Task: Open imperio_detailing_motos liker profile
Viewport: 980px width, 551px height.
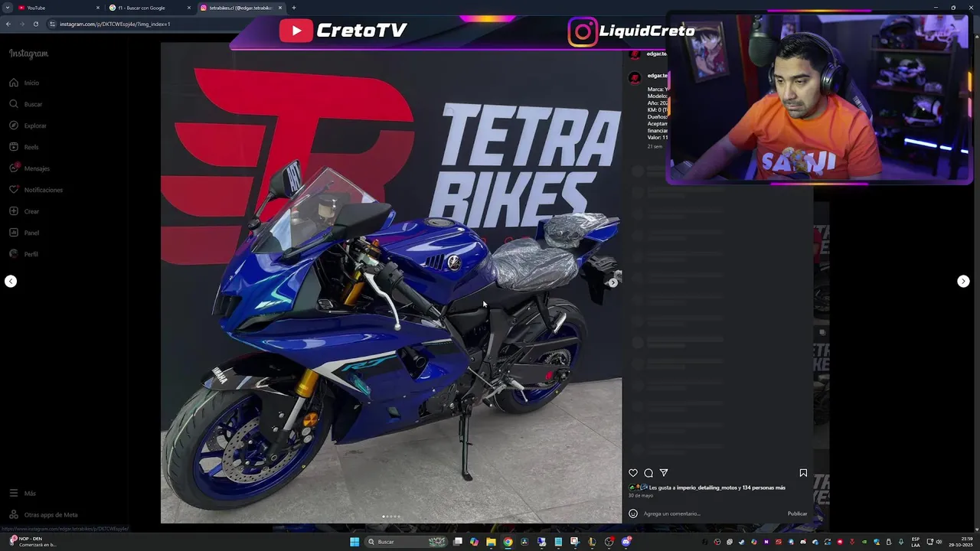Action: pyautogui.click(x=707, y=487)
